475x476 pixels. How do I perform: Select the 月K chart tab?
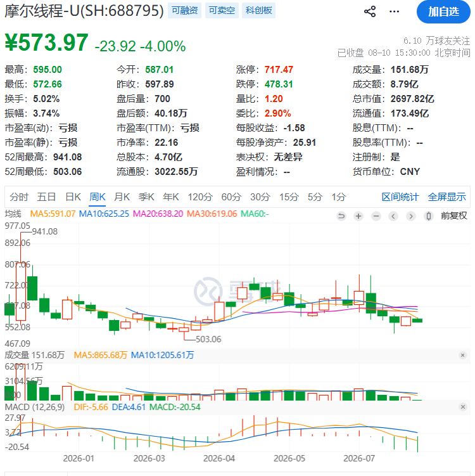coord(122,196)
